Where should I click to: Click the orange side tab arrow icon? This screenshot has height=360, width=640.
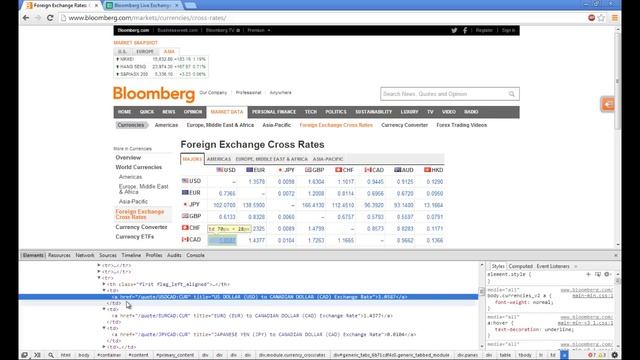coord(608,104)
